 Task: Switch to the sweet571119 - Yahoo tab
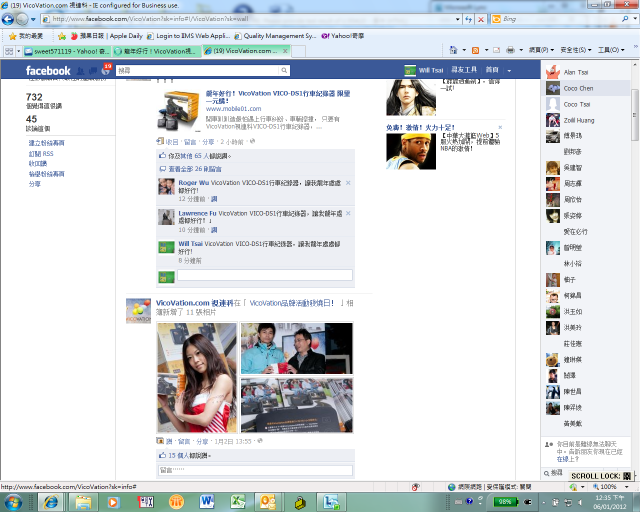point(67,51)
